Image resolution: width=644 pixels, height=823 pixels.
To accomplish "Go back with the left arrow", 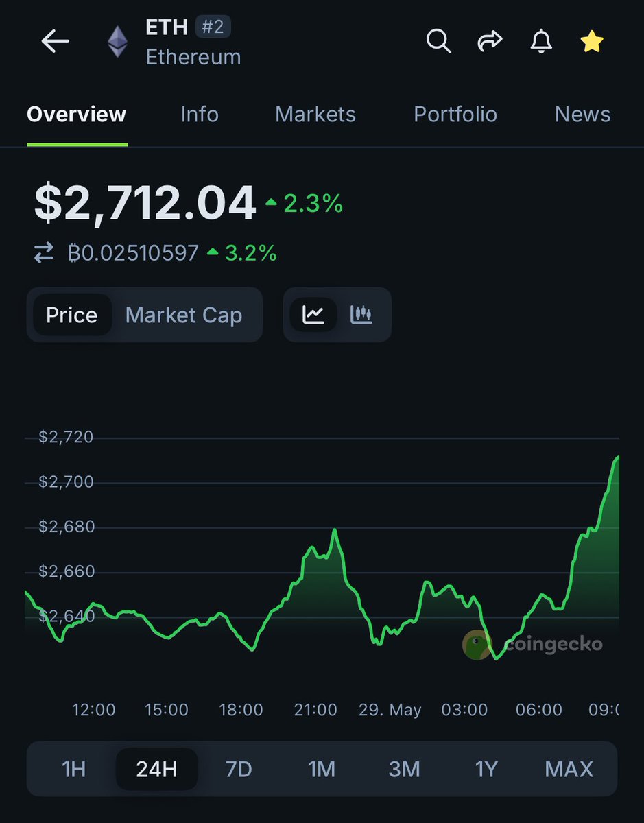I will (x=55, y=42).
